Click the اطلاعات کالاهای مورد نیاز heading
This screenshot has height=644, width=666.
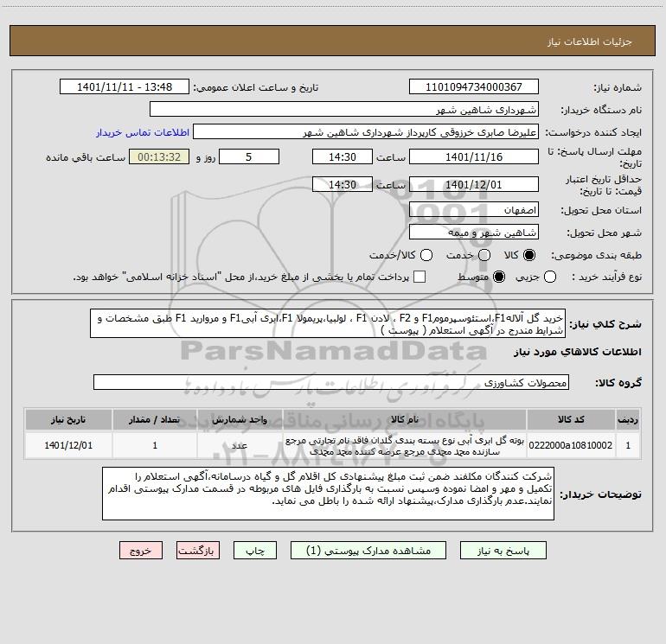(578, 352)
